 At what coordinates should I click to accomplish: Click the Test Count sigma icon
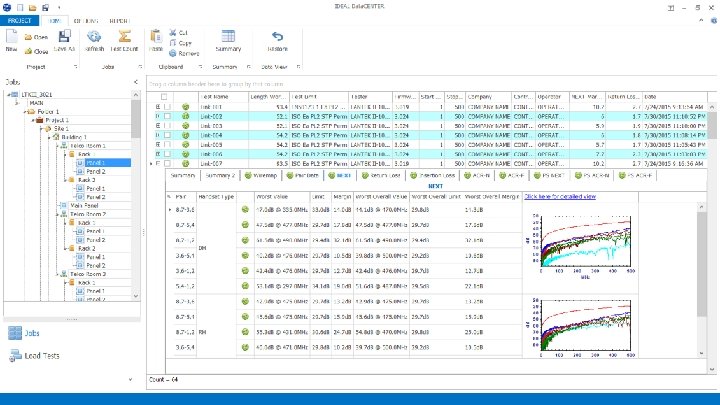[x=123, y=37]
